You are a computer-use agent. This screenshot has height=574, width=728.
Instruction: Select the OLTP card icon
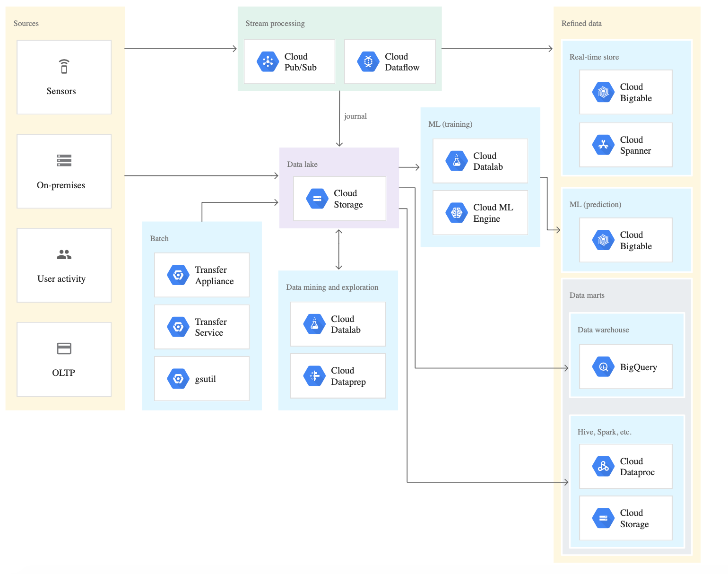[64, 348]
